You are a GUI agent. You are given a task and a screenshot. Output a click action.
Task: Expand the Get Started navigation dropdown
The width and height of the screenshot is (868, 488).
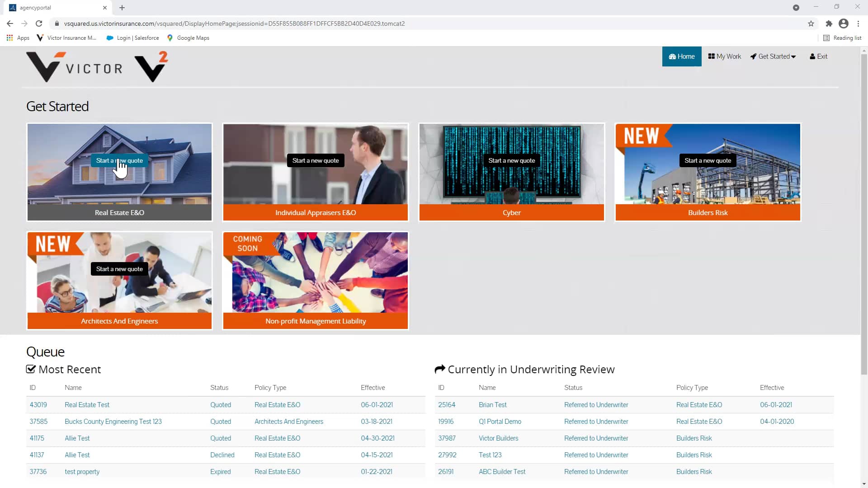(773, 56)
